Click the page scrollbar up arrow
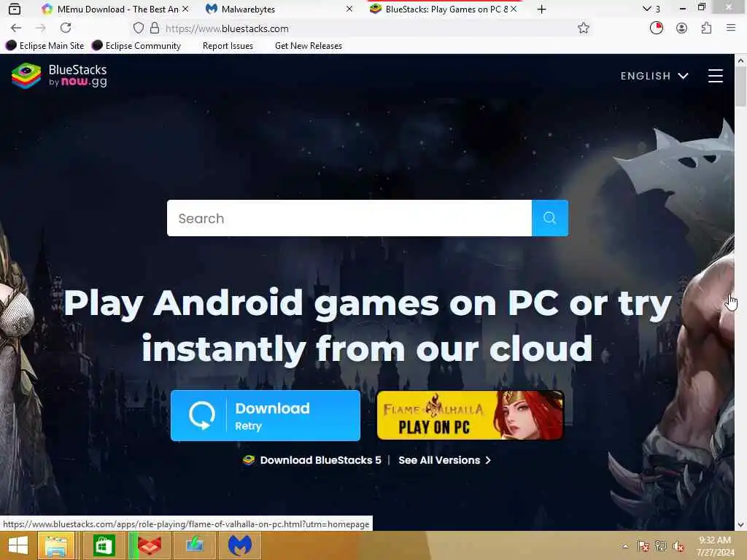This screenshot has height=560, width=747. click(740, 61)
